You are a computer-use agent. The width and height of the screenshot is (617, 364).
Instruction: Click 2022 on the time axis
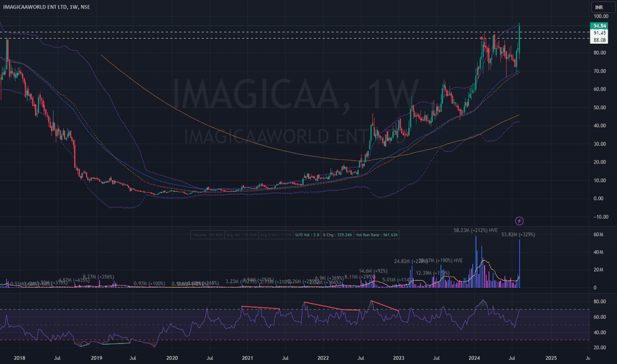323,358
